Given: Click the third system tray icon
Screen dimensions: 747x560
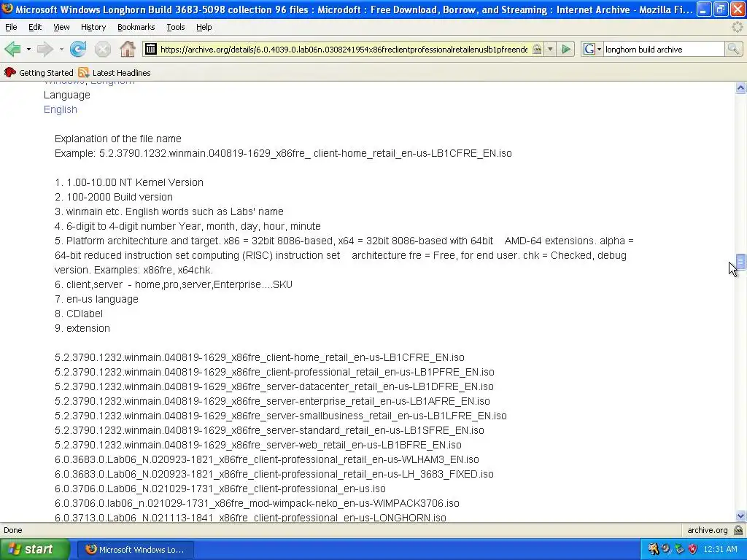Looking at the screenshot, I should pyautogui.click(x=679, y=550).
